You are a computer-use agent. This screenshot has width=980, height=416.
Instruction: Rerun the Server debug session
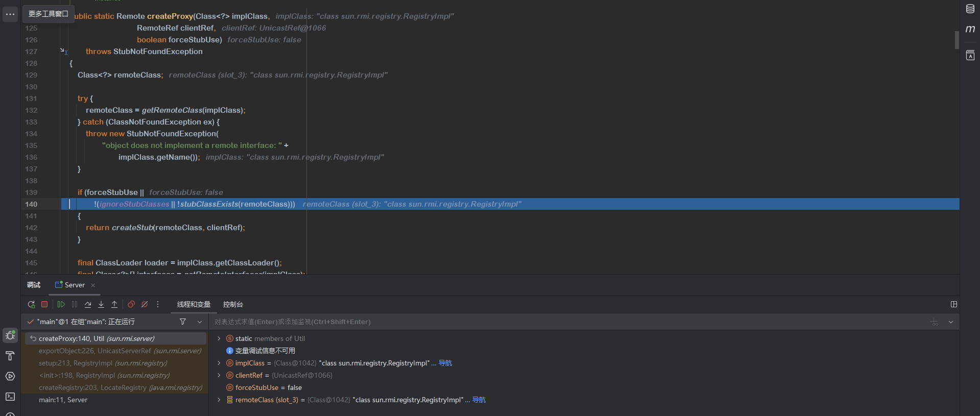coord(31,304)
